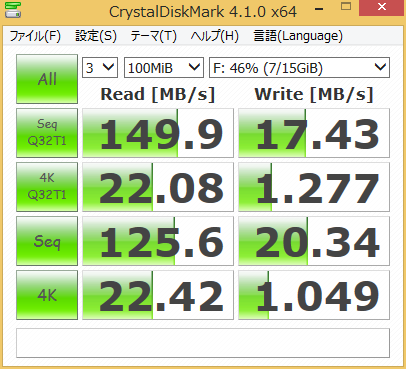This screenshot has height=369, width=406.
Task: Expand the 100MiB test size dropdown
Action: [x=164, y=68]
